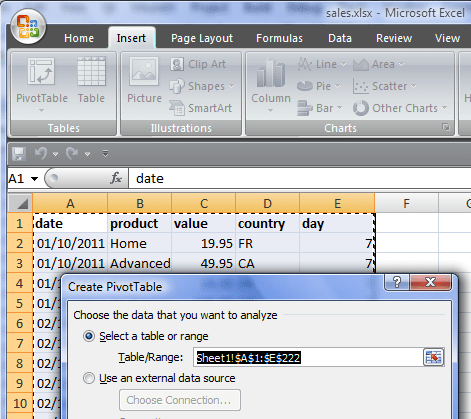Click the fx insert function button
471x419 pixels.
[116, 178]
